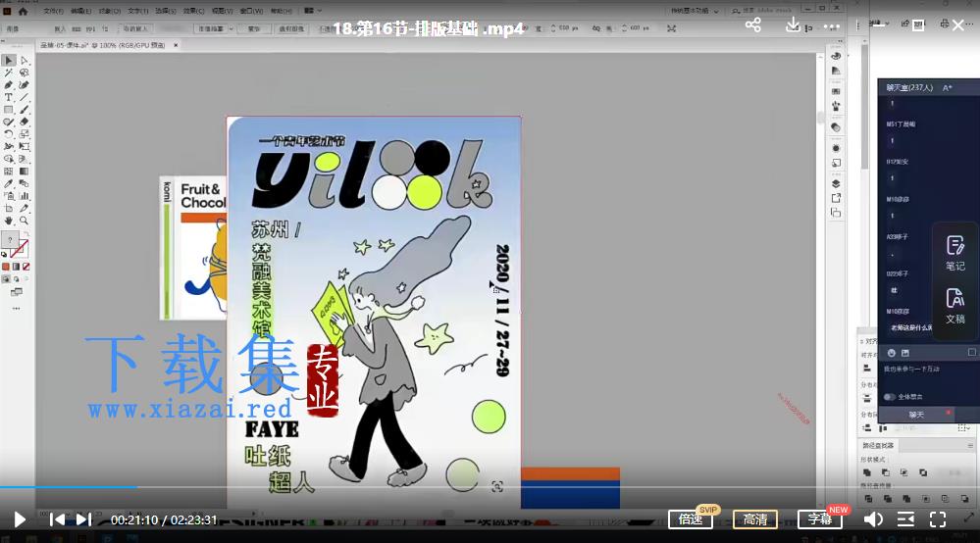The height and width of the screenshot is (543, 980).
Task: Switch to the 聊天 chat tab
Action: (916, 415)
